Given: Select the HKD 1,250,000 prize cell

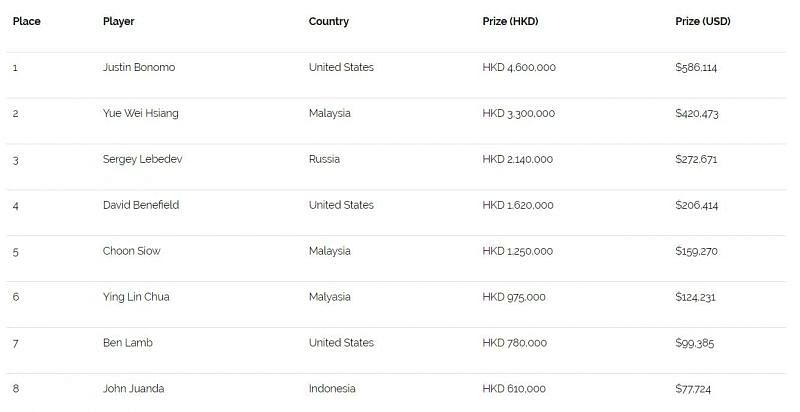Looking at the screenshot, I should (518, 251).
